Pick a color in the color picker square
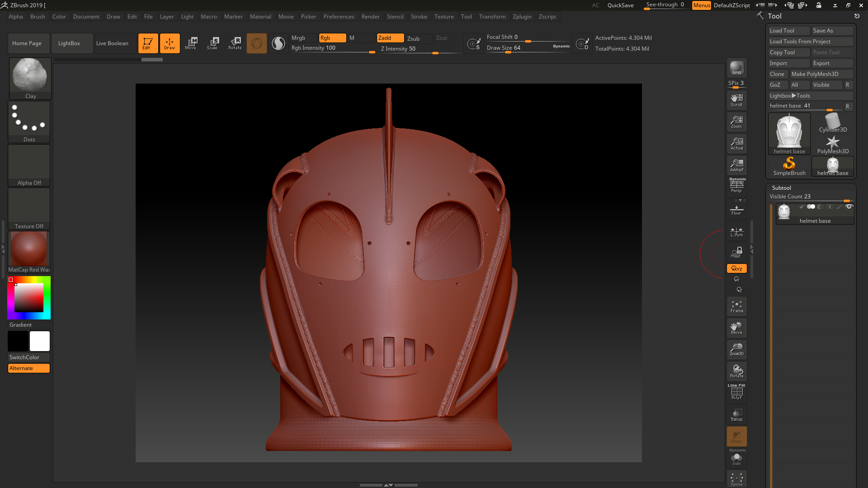Viewport: 868px width, 488px height. tap(28, 298)
